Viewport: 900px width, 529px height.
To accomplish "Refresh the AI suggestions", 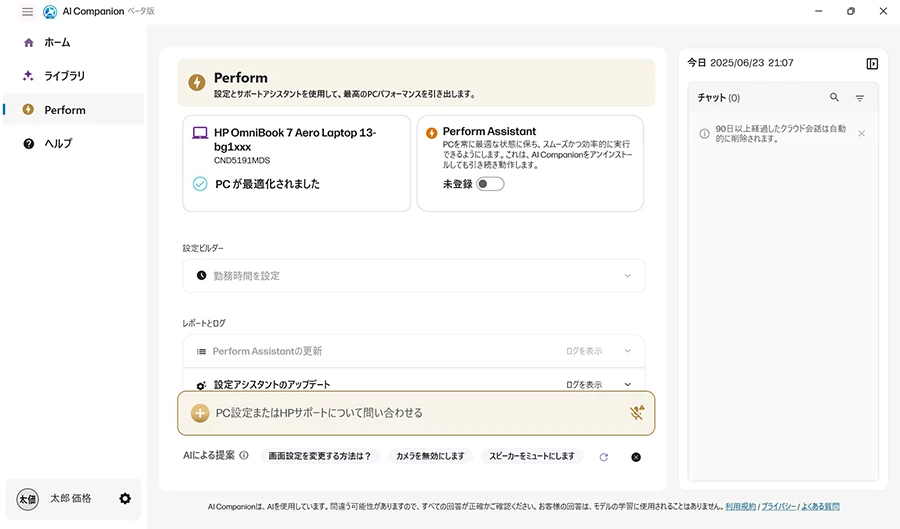I will (x=604, y=457).
